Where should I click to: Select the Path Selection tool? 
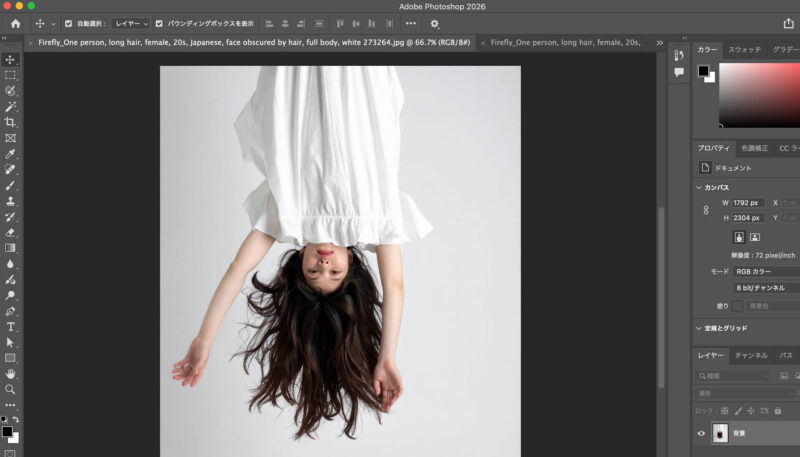click(x=10, y=343)
